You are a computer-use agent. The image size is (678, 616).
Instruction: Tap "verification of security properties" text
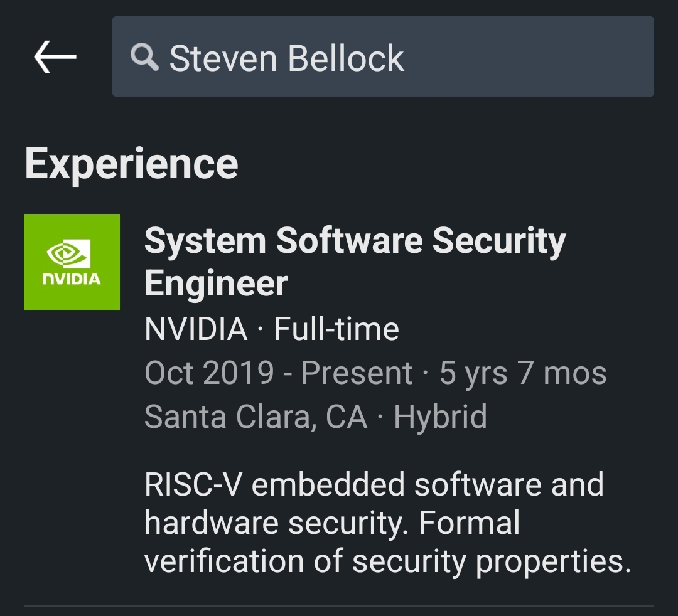click(387, 561)
